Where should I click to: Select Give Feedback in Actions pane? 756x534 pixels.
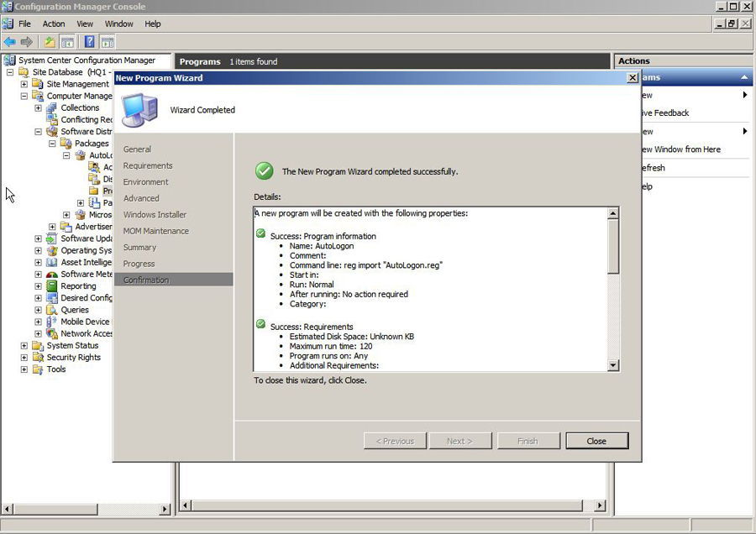coord(665,113)
